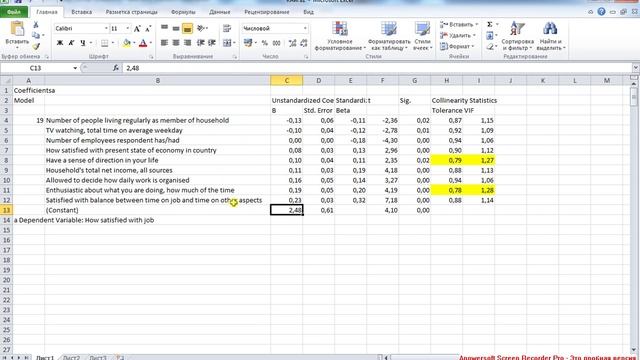The width and height of the screenshot is (640, 360).
Task: Toggle middle vertical alignment
Action: point(176,28)
